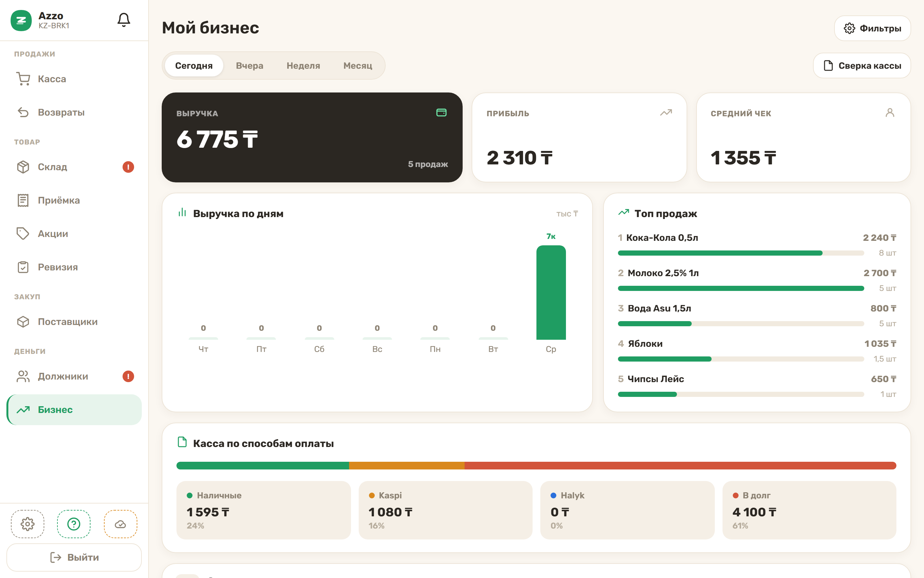This screenshot has width=924, height=578.
Task: Click red debt segment of payment bar
Action: [x=680, y=466]
